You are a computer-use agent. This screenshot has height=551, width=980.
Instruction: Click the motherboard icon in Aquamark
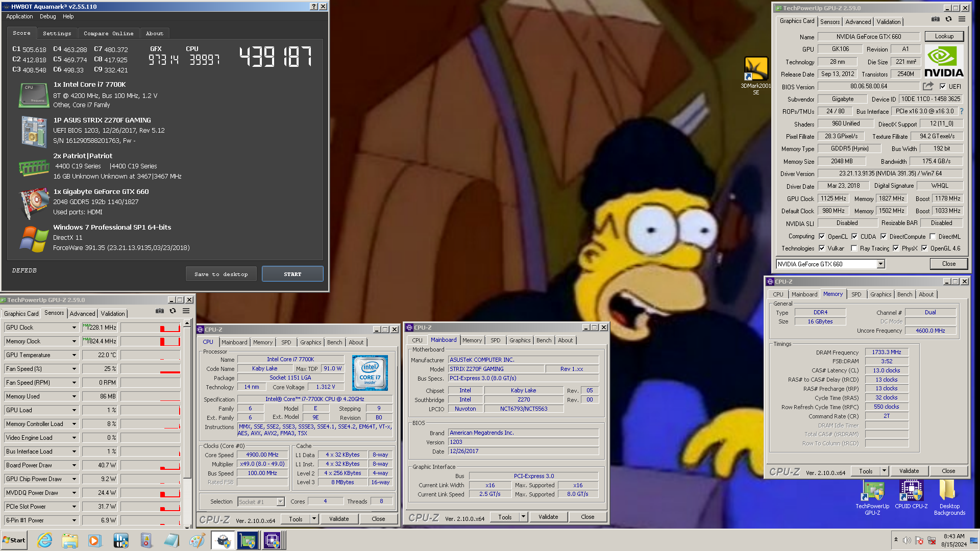tap(34, 131)
